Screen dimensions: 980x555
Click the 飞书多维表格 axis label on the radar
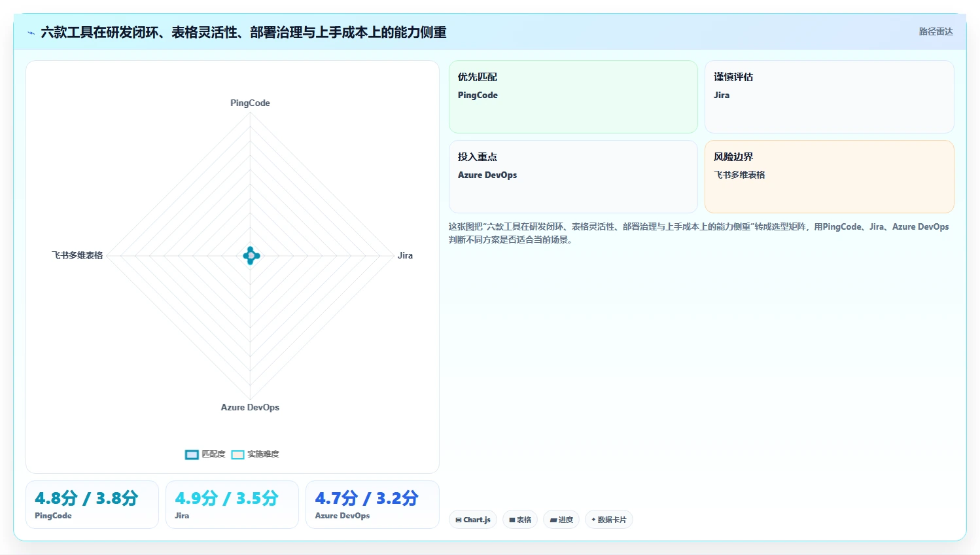coord(77,255)
